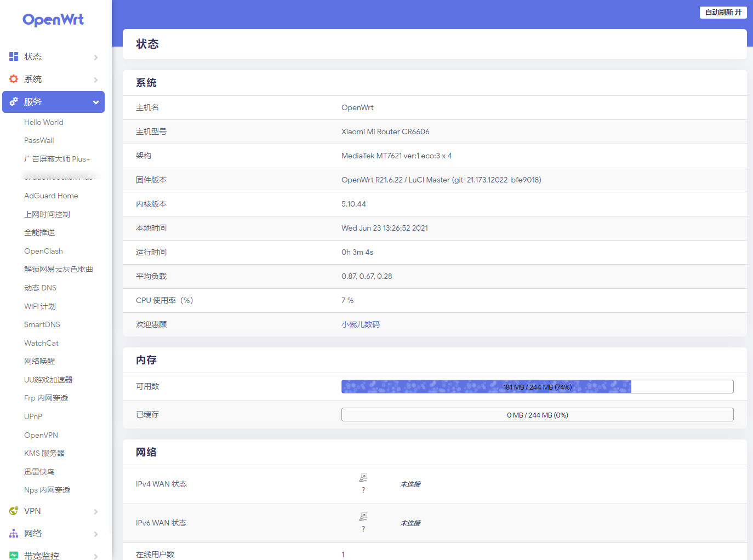Click the OpenWrt logo
The width and height of the screenshot is (753, 560).
click(x=53, y=20)
